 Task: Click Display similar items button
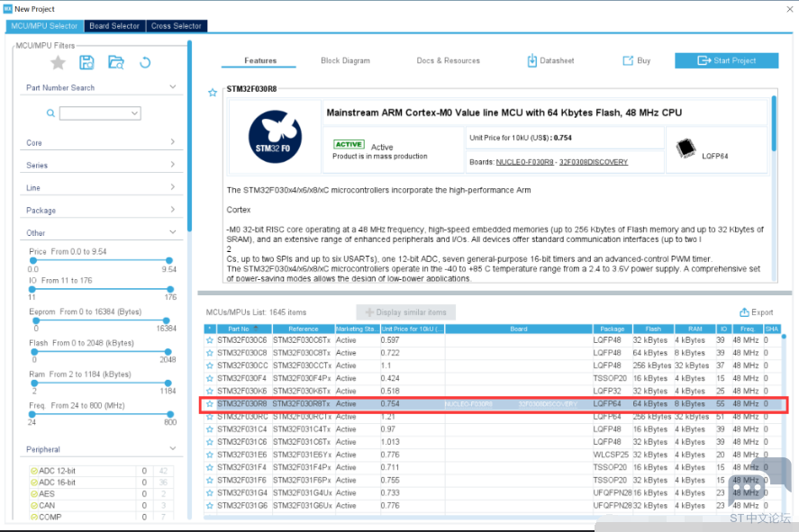[405, 312]
